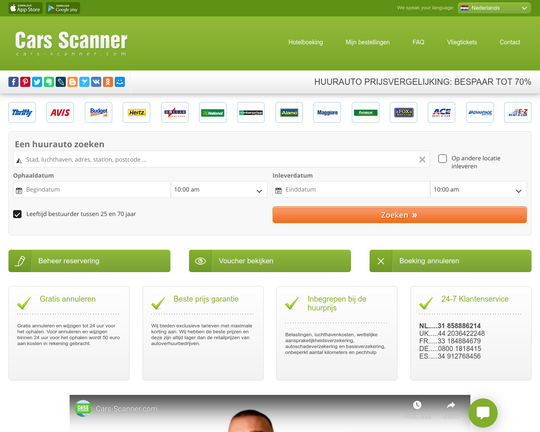Click the 'Inbegrepen bij de huurprijs' heading

click(x=337, y=303)
